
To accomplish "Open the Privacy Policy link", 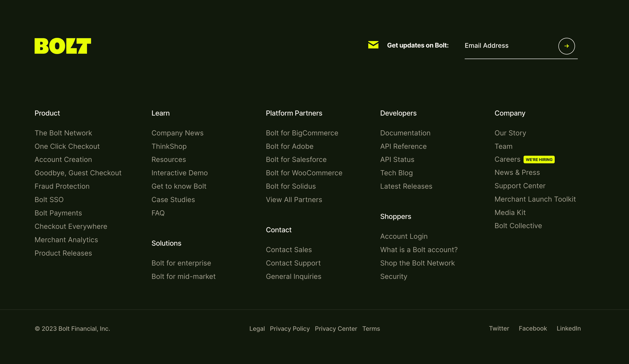I will [x=290, y=329].
